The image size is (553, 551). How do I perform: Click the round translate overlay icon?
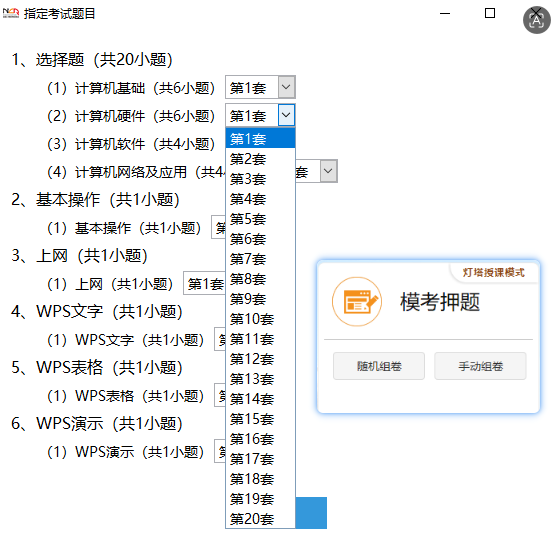point(536,20)
